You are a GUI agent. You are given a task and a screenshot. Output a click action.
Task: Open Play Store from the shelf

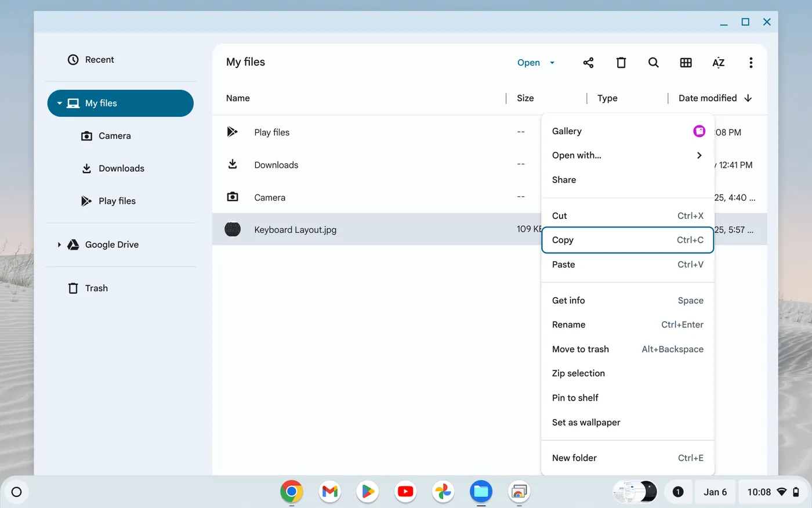point(368,492)
